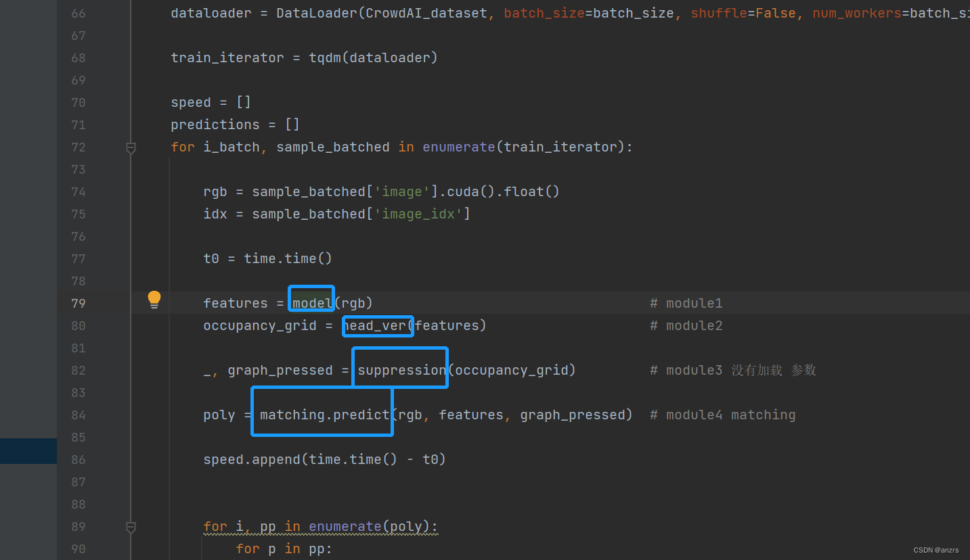Click line number 79 to set a breakpoint
The width and height of the screenshot is (970, 560).
click(78, 303)
